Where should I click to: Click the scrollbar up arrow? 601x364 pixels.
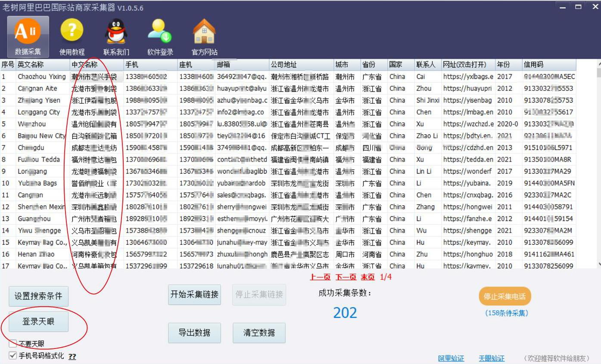point(599,63)
